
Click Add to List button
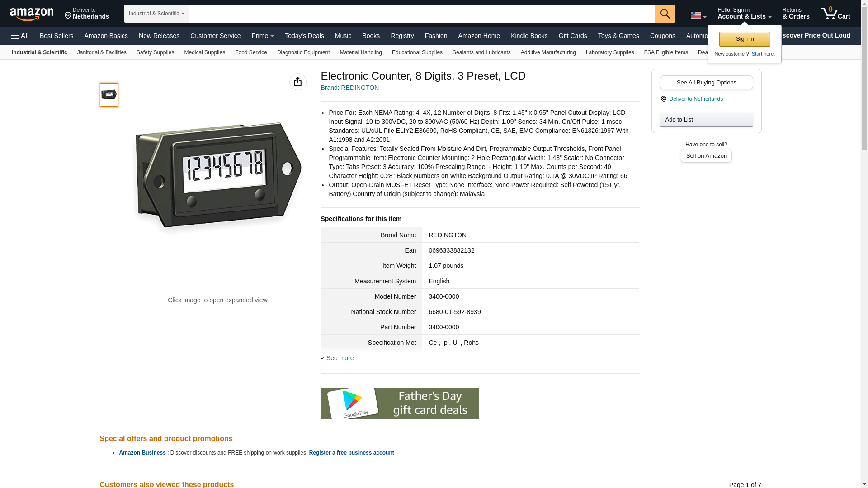pyautogui.click(x=706, y=120)
